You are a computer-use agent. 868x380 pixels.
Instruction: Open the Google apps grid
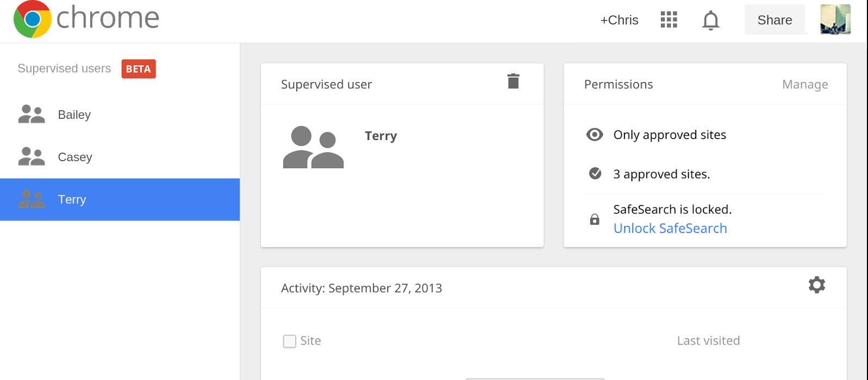point(669,20)
